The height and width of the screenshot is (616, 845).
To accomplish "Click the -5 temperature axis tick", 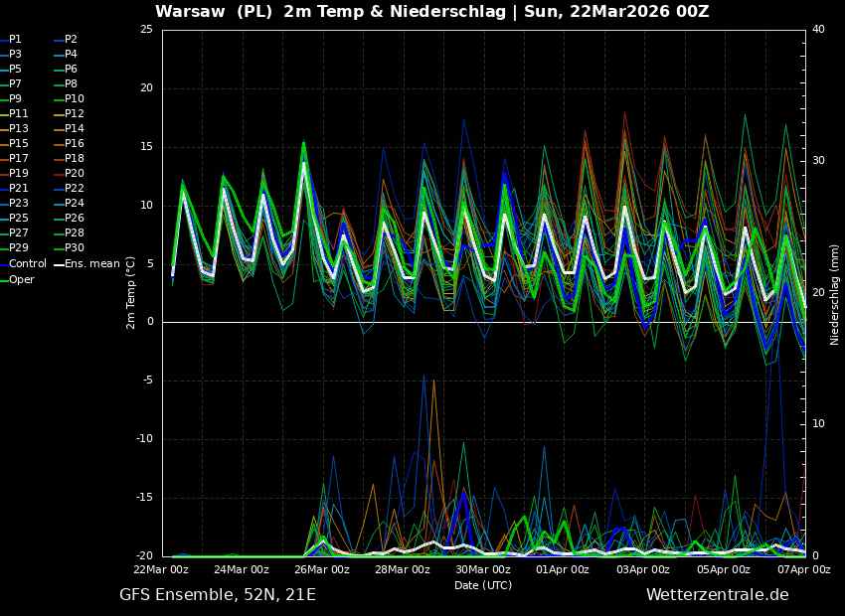I will (x=148, y=381).
